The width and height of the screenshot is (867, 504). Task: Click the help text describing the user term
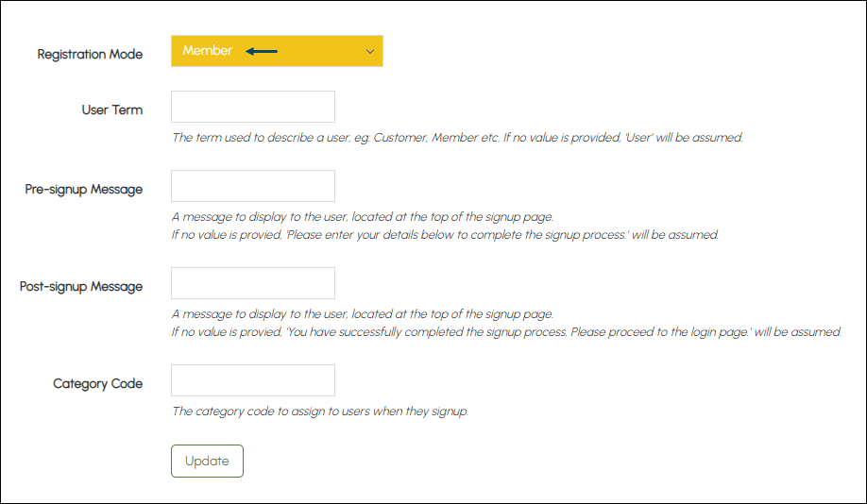pos(457,137)
